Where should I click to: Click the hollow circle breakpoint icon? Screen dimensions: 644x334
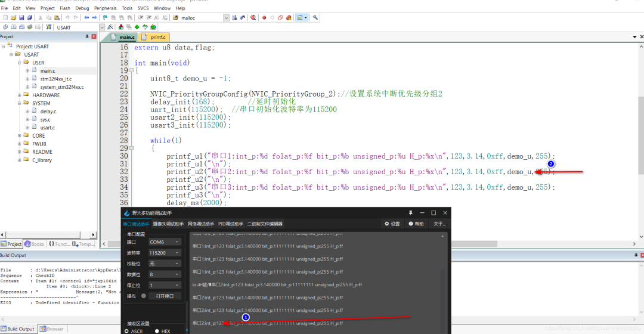click(x=273, y=18)
